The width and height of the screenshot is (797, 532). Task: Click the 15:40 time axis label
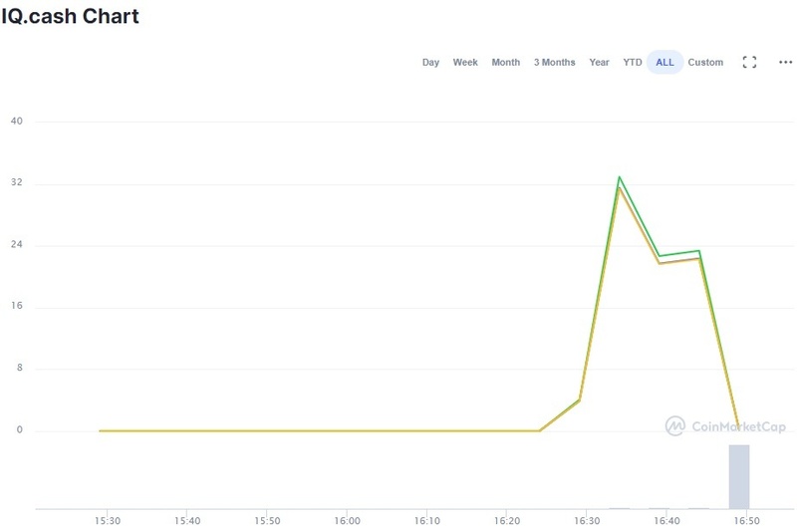pyautogui.click(x=187, y=521)
